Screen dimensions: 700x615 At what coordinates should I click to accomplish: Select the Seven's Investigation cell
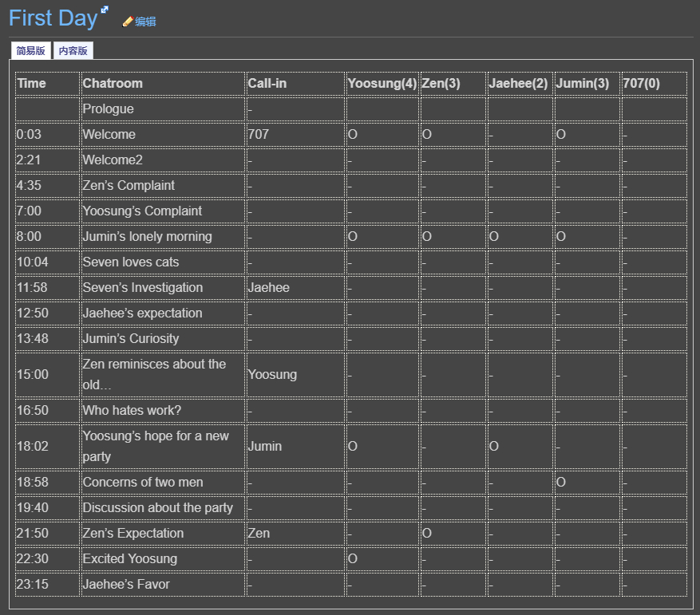pyautogui.click(x=164, y=287)
